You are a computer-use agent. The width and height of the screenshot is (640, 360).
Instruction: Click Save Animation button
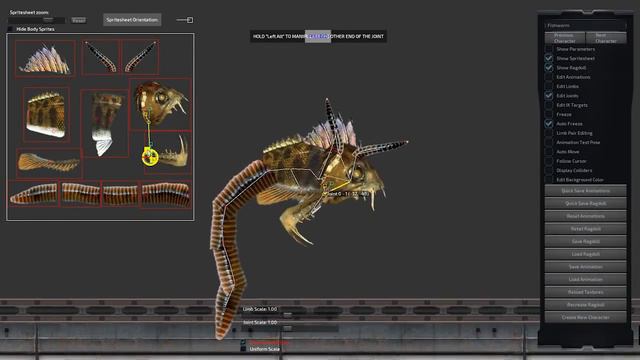click(586, 267)
